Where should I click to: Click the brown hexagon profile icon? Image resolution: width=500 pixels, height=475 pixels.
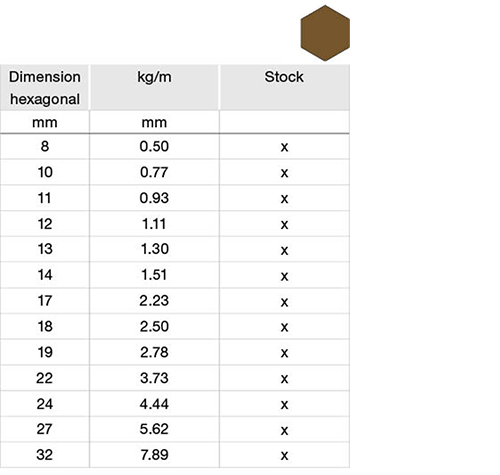click(325, 33)
